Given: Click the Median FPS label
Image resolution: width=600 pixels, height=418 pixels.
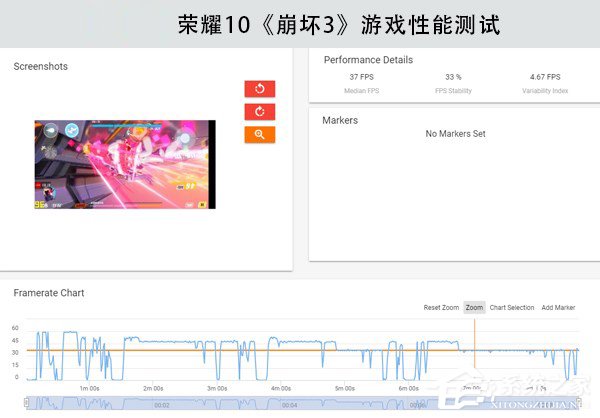Looking at the screenshot, I should [x=362, y=91].
